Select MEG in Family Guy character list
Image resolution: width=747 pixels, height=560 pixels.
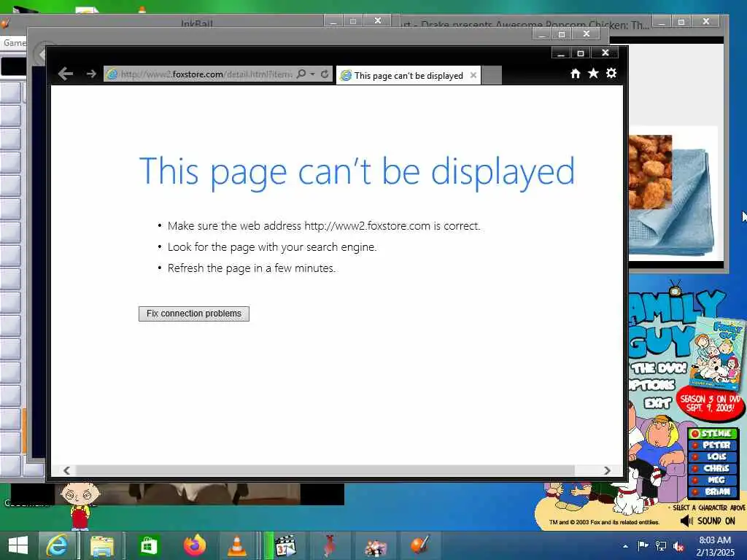[712, 480]
